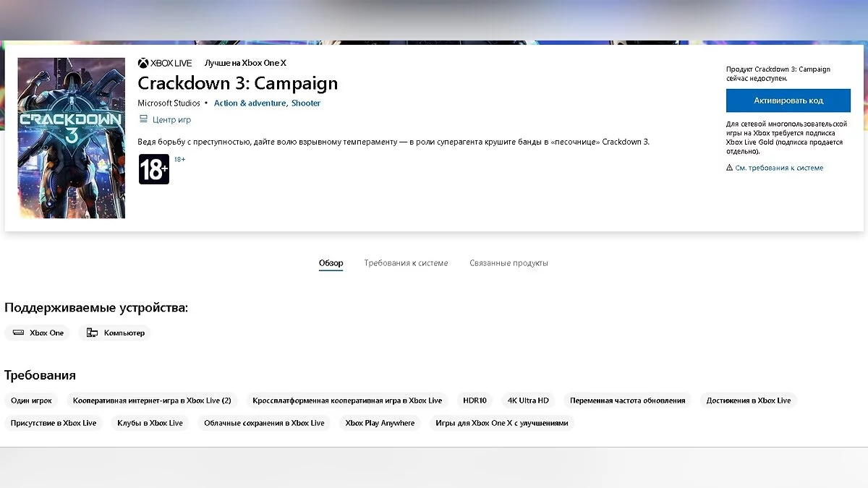The width and height of the screenshot is (868, 488).
Task: Click the Игры для Xbox One X с улучшениями tag
Action: 502,423
